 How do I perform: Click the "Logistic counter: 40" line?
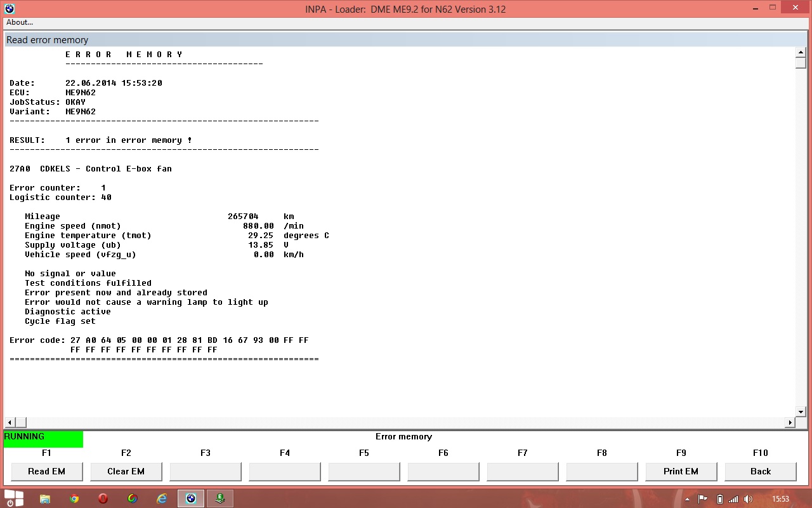point(60,197)
